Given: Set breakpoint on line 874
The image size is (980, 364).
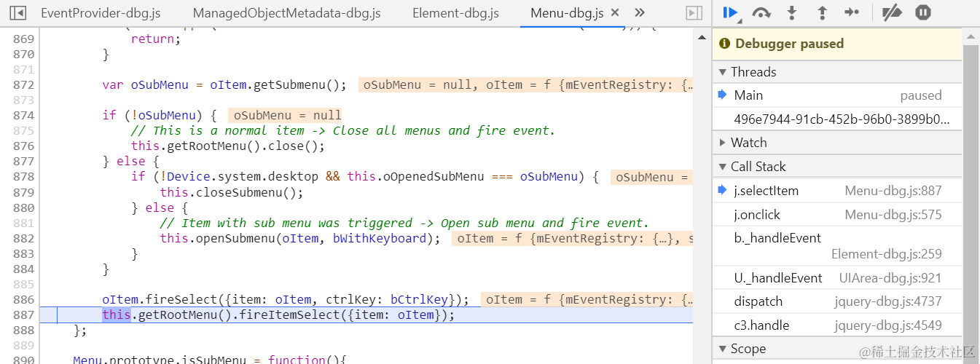Looking at the screenshot, I should coord(23,115).
